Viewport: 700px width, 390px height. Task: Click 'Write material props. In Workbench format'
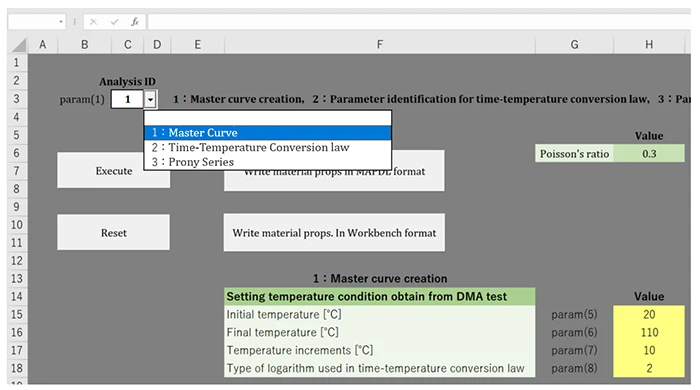tap(334, 232)
